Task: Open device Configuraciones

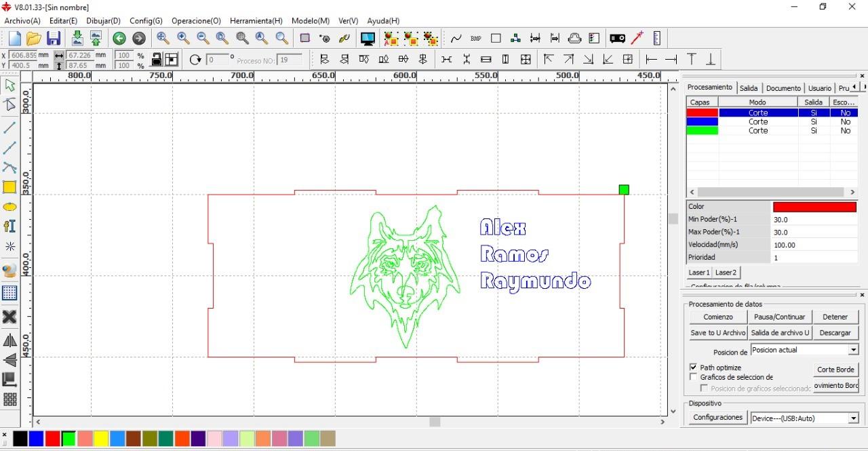Action: [718, 418]
